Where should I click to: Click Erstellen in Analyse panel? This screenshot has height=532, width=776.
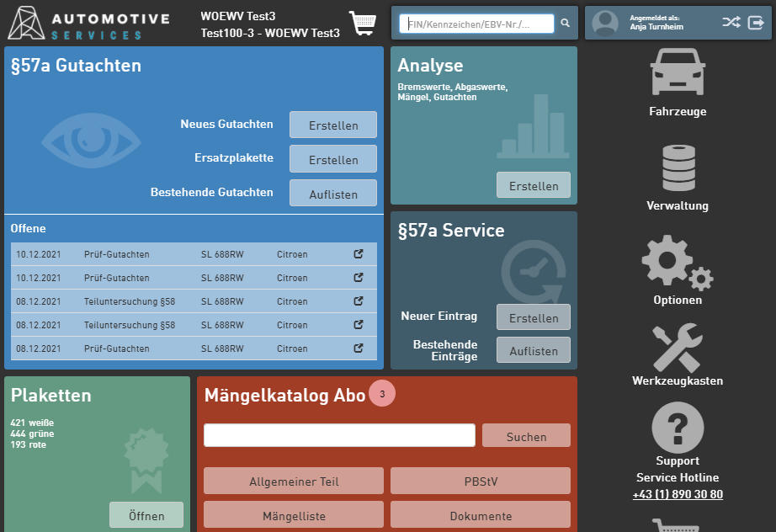[534, 186]
